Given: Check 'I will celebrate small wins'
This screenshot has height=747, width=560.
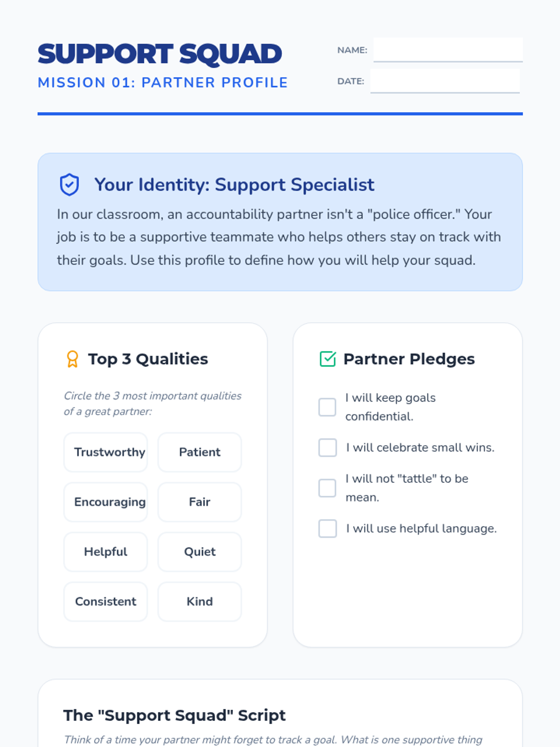Looking at the screenshot, I should click(x=327, y=447).
